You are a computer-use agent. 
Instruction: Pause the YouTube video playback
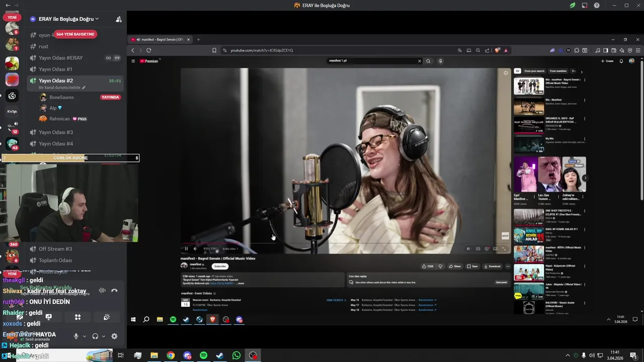point(186,248)
